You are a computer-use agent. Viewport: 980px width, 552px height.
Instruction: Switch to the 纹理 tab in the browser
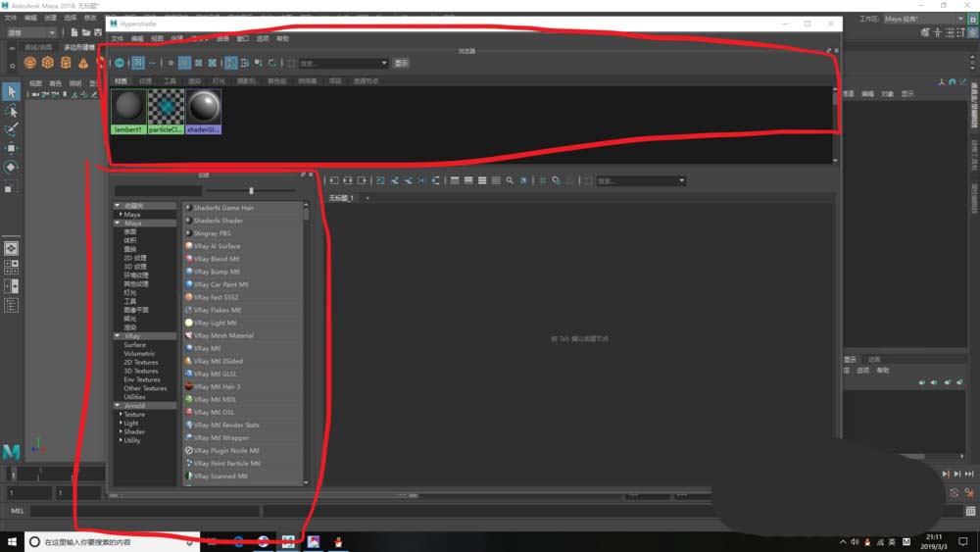click(x=146, y=81)
